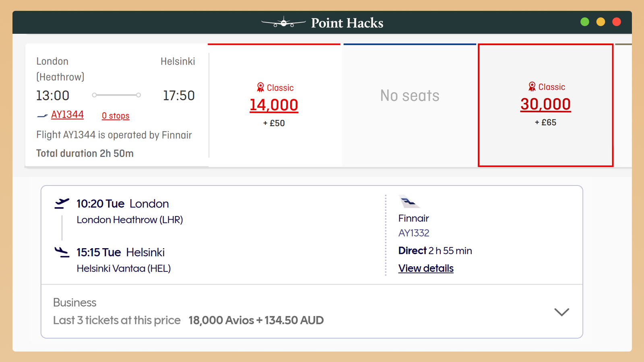Image resolution: width=644 pixels, height=362 pixels.
Task: Click the yellow window control dot
Action: [601, 22]
